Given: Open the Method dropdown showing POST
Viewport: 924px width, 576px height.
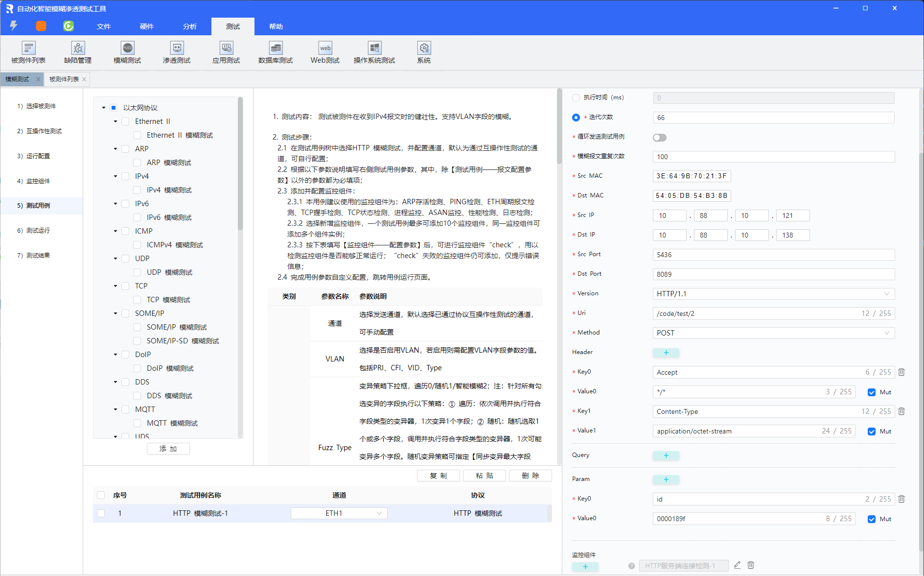Looking at the screenshot, I should [x=773, y=333].
